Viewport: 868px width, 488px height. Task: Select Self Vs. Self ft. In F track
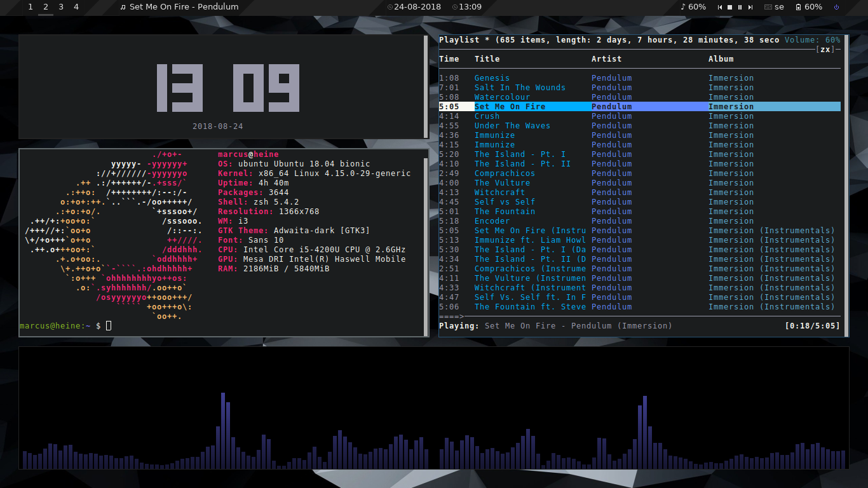click(x=639, y=297)
